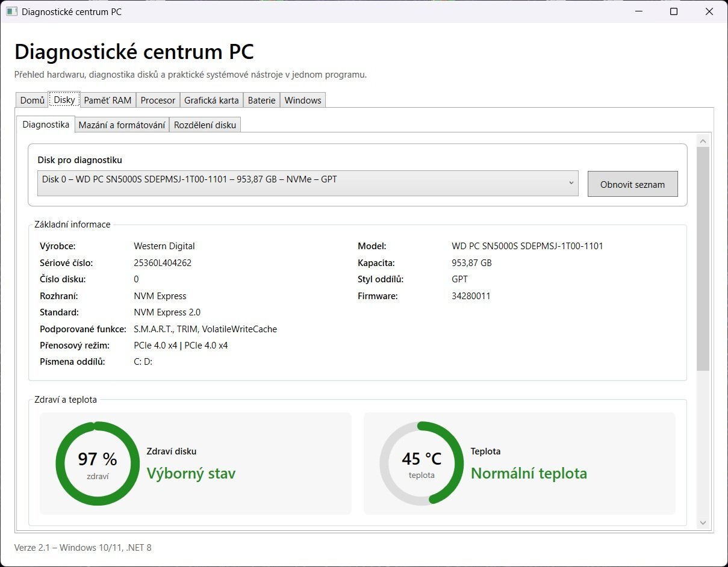Click the Obnovit seznam button
The height and width of the screenshot is (567, 728).
pyautogui.click(x=632, y=184)
